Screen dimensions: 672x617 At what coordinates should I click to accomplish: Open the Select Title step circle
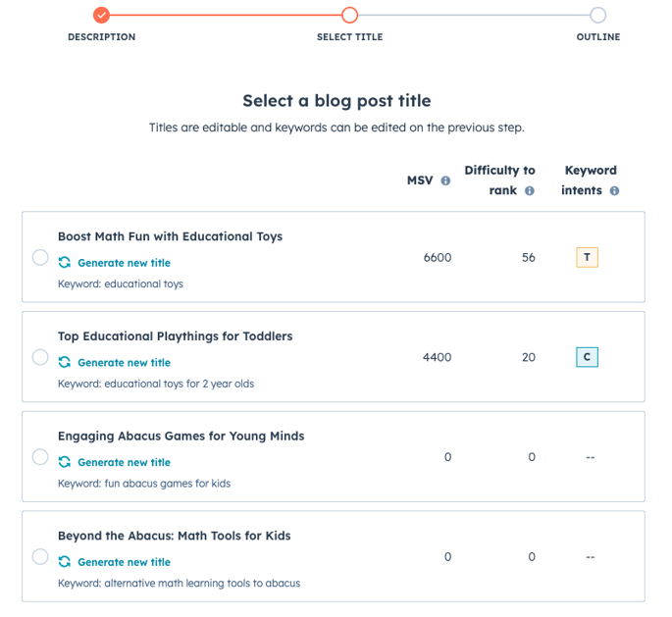pos(349,15)
